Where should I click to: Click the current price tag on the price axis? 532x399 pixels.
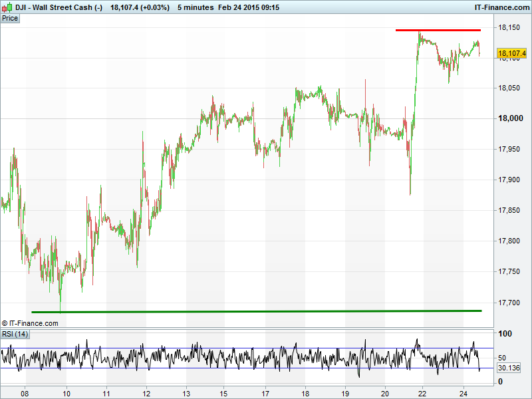click(x=510, y=53)
